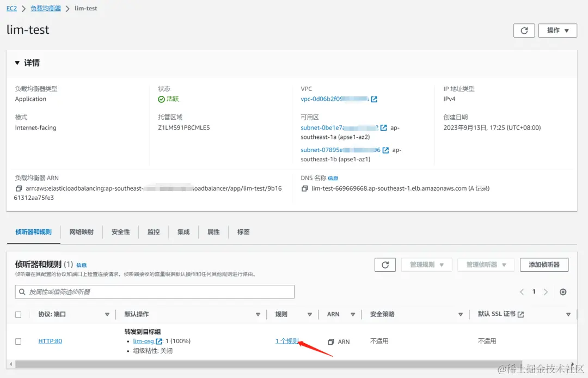The height and width of the screenshot is (378, 588).
Task: Open external link icon for subnet-0be1e7
Action: tap(383, 128)
